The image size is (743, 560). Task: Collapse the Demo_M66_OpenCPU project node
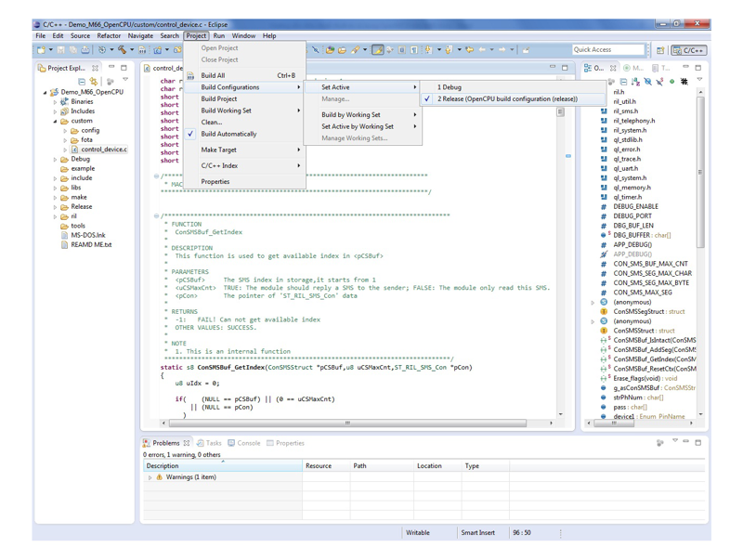tap(45, 92)
